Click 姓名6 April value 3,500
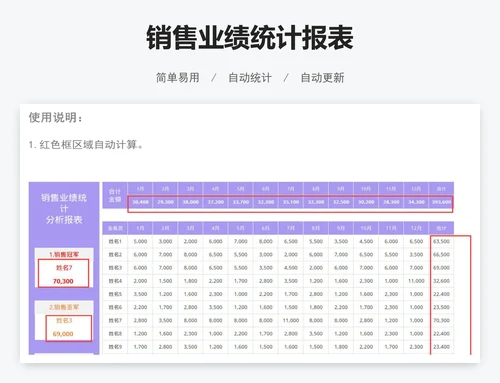 pyautogui.click(x=216, y=307)
